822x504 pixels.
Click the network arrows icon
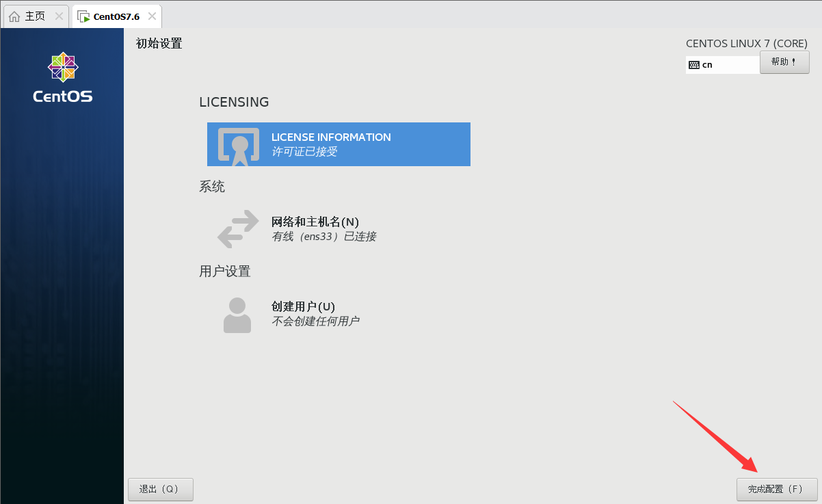[238, 229]
